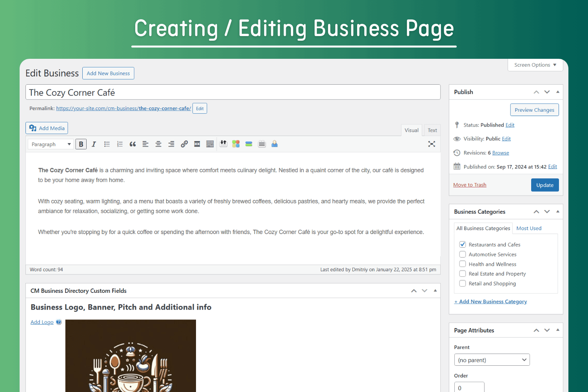Click the gray lined-box toolbar icon
Image resolution: width=588 pixels, height=392 pixels.
pyautogui.click(x=262, y=144)
